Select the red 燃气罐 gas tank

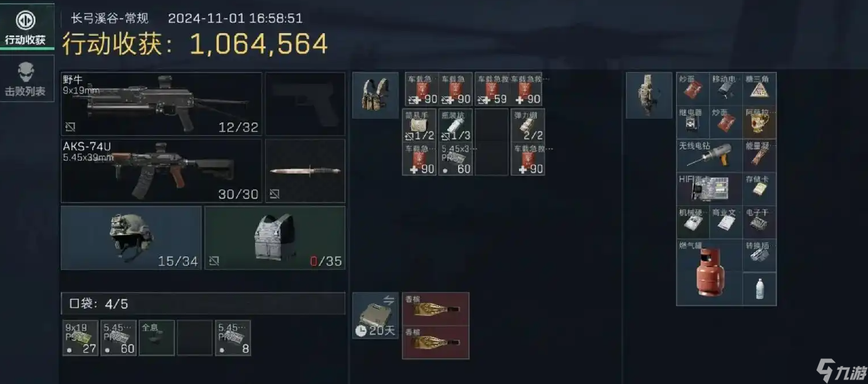click(710, 273)
